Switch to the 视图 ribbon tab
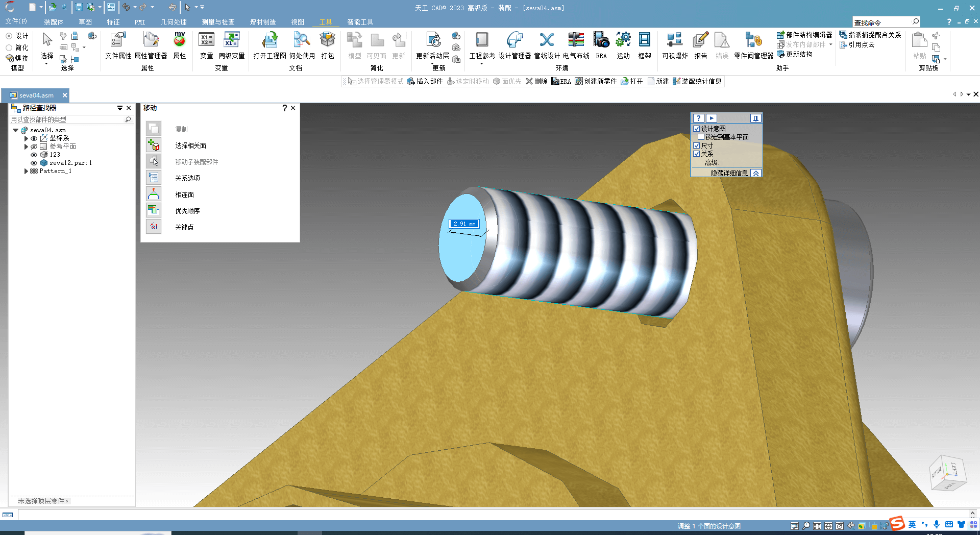The height and width of the screenshot is (535, 980). [298, 22]
